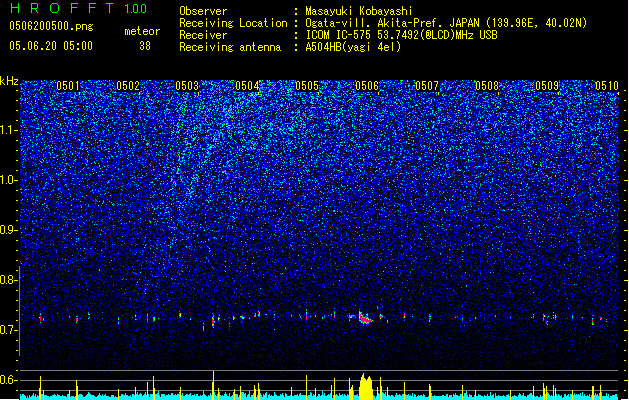Click the date stamp 05.06.20 05:00
Image resolution: width=629 pixels, height=400 pixels.
click(x=51, y=46)
